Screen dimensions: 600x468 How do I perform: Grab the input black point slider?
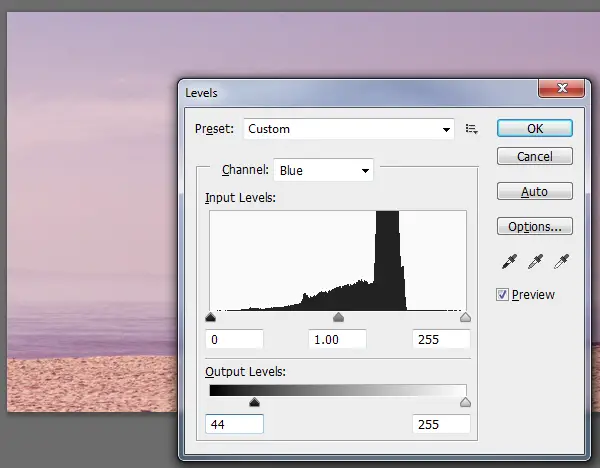pos(210,318)
